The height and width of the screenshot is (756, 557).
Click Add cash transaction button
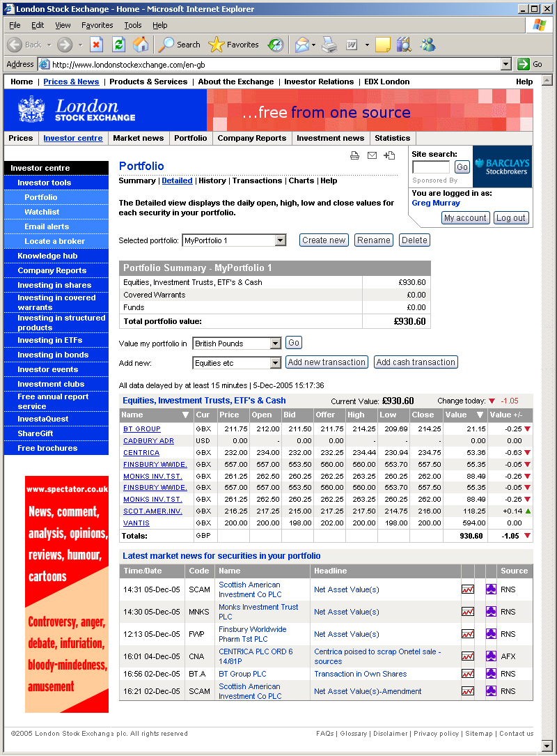coord(416,362)
